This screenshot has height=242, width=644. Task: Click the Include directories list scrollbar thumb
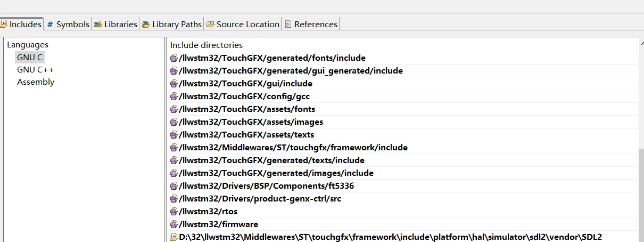(x=641, y=196)
